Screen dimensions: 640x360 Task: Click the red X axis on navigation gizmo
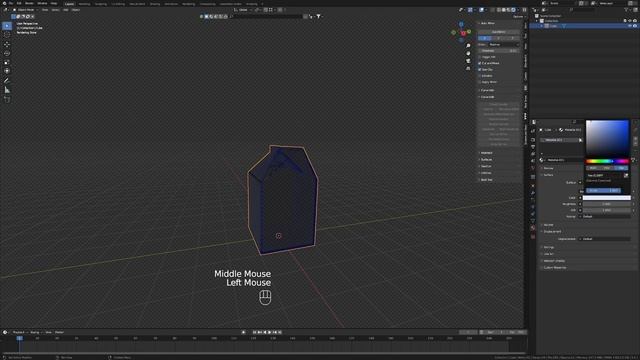pos(463,33)
